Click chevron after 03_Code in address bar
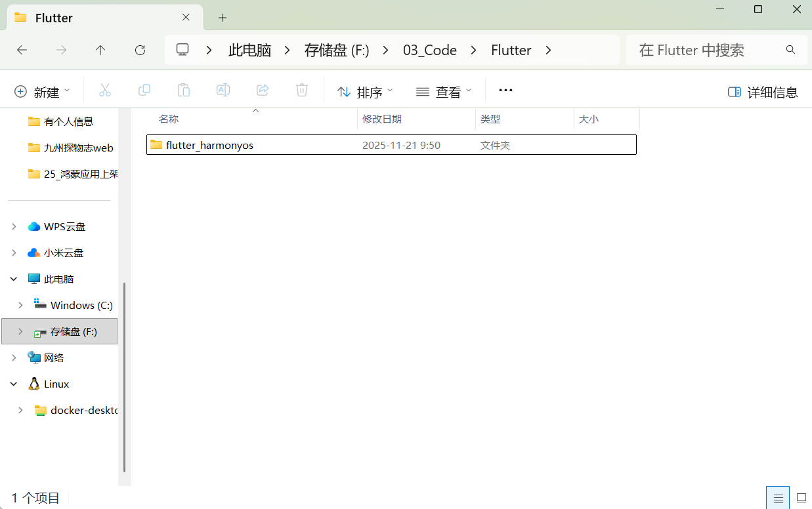 (474, 50)
